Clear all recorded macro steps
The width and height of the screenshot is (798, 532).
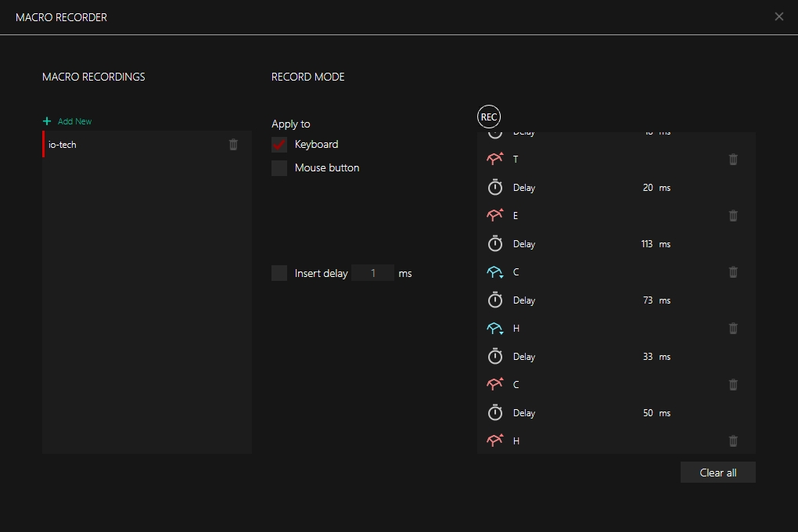pyautogui.click(x=717, y=473)
